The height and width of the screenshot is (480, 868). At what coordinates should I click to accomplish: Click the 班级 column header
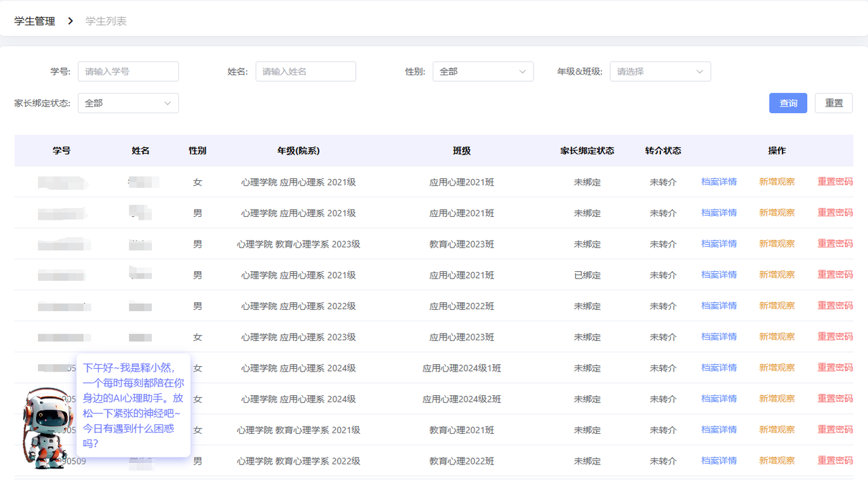(462, 151)
